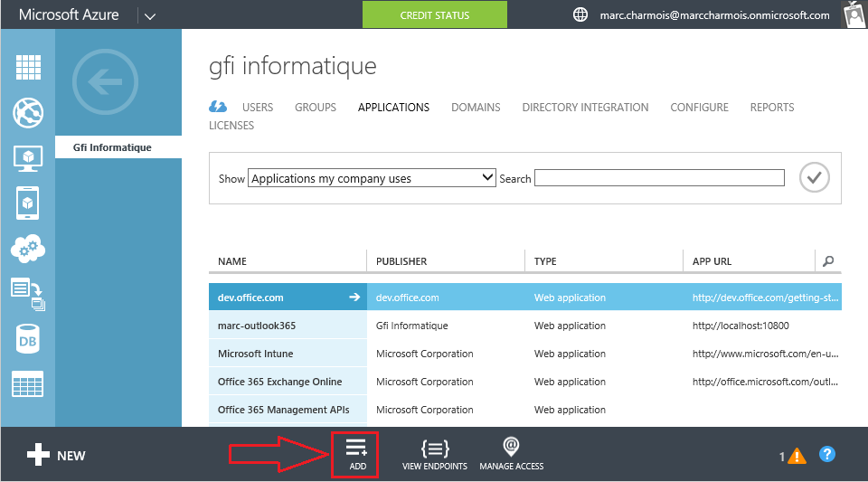This screenshot has width=868, height=482.
Task: Click the NEW plus button
Action: [x=56, y=455]
